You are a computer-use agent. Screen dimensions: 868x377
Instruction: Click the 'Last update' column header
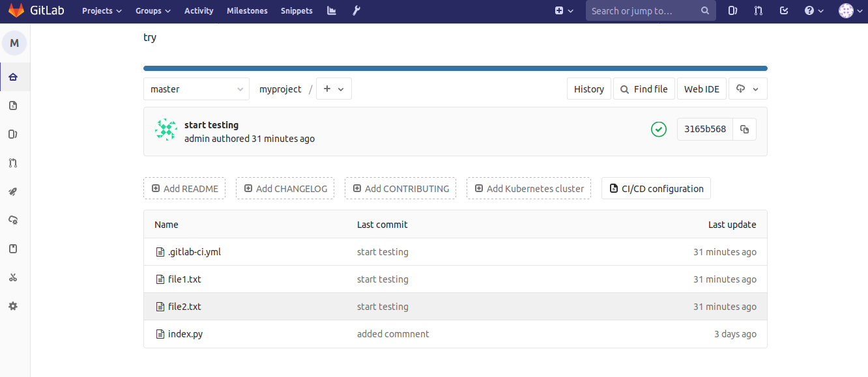(x=732, y=225)
